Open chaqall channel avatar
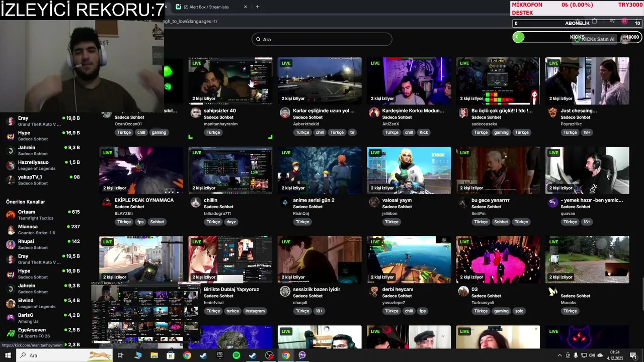This screenshot has width=644, height=362. pyautogui.click(x=285, y=291)
